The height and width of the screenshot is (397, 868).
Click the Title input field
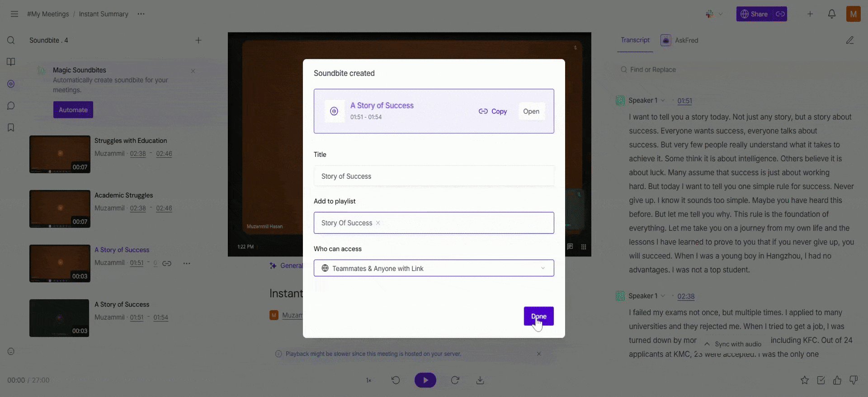tap(434, 176)
